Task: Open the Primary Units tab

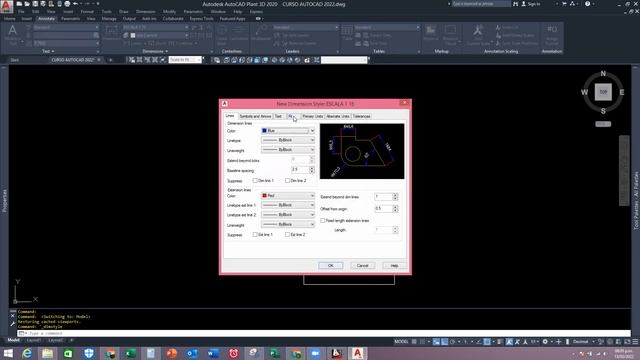Action: [313, 116]
